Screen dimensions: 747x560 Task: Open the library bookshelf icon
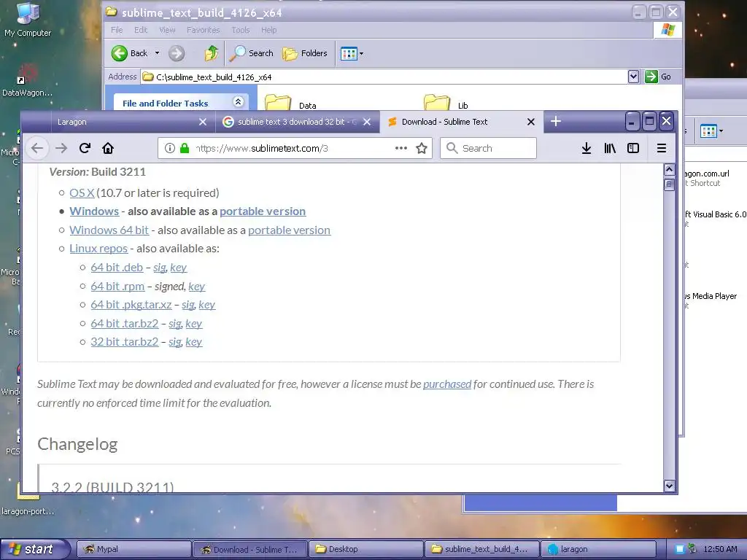point(610,148)
